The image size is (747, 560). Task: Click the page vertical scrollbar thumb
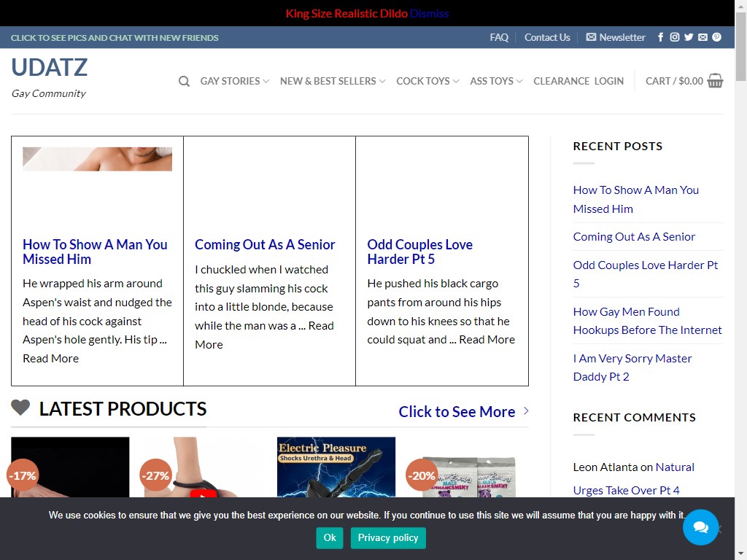(x=741, y=46)
